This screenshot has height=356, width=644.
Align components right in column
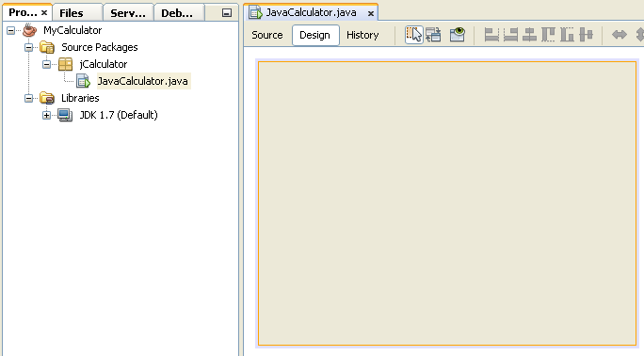tap(510, 35)
